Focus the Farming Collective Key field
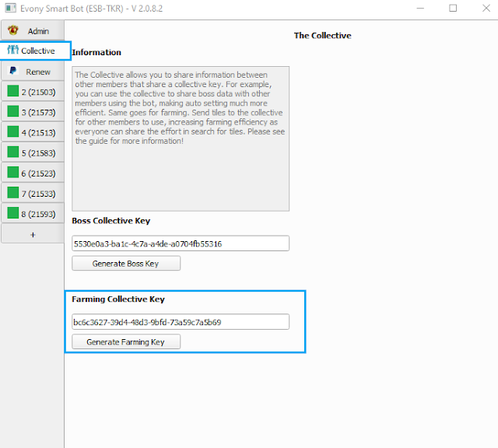The image size is (498, 448). click(x=181, y=322)
